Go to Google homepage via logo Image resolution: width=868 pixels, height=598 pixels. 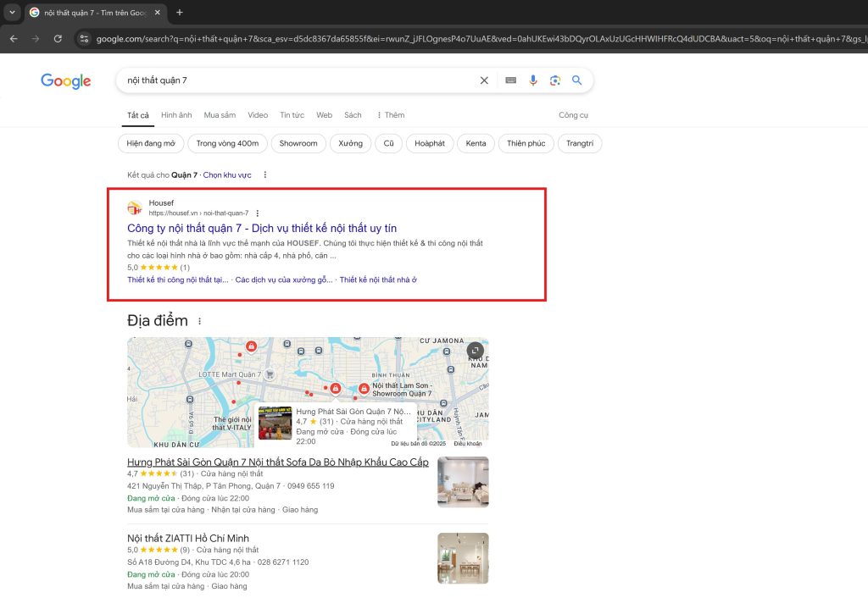point(66,80)
